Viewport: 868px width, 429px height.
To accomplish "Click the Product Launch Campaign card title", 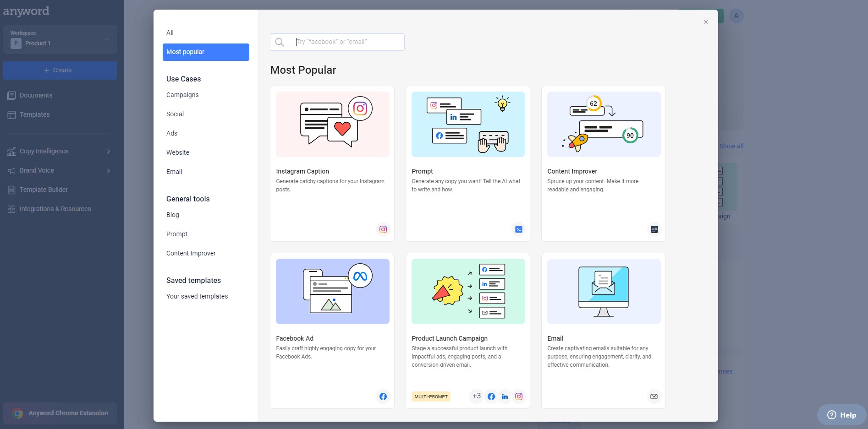I will tap(450, 338).
